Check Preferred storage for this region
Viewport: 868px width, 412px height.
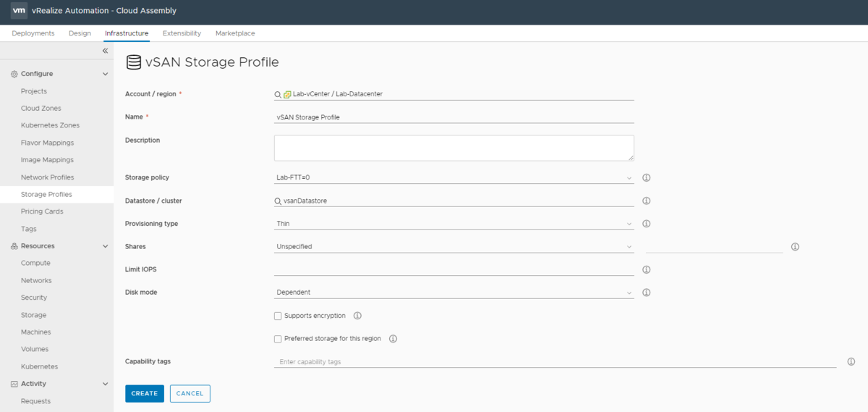(278, 339)
